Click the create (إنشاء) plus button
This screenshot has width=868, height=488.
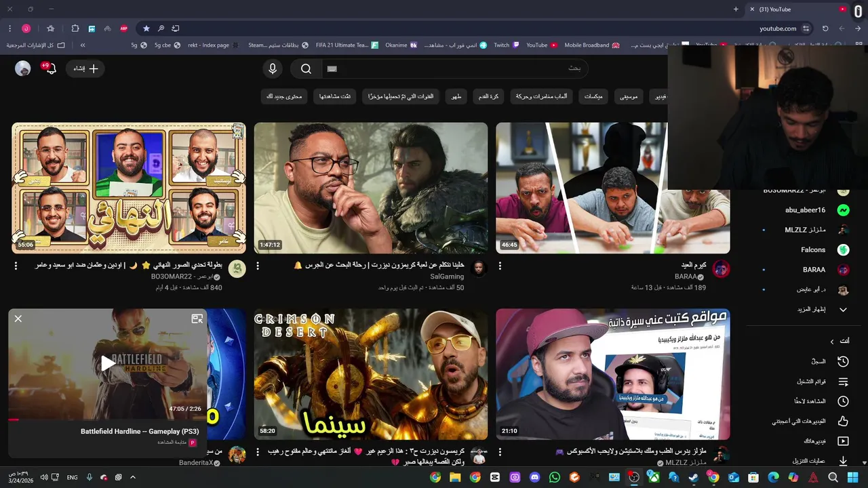(x=85, y=68)
